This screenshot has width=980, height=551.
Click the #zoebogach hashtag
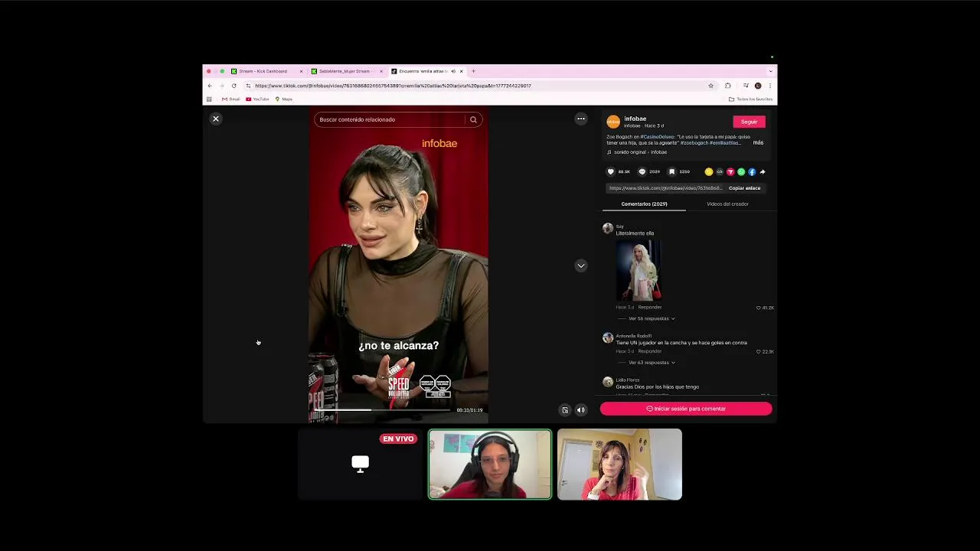click(694, 142)
